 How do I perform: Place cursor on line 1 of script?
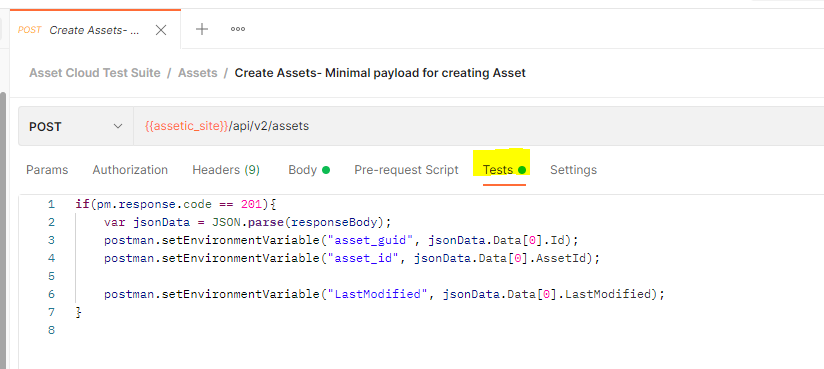pos(176,204)
